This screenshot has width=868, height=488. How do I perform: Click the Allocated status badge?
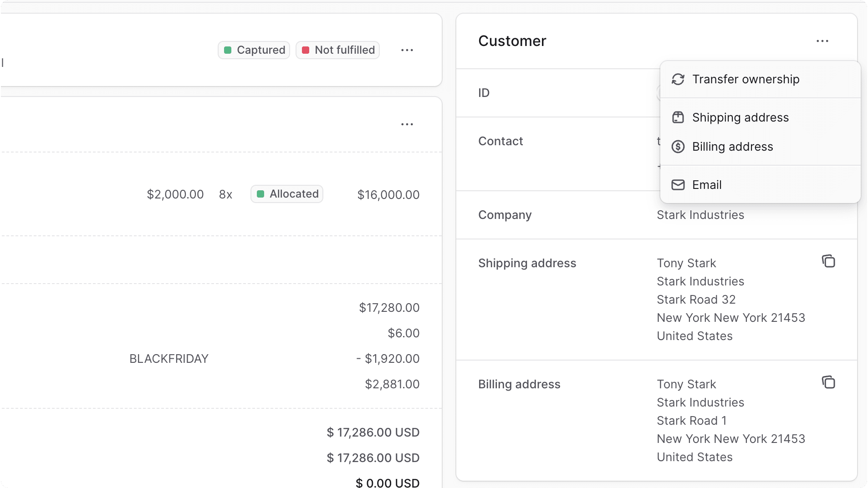[x=286, y=194]
